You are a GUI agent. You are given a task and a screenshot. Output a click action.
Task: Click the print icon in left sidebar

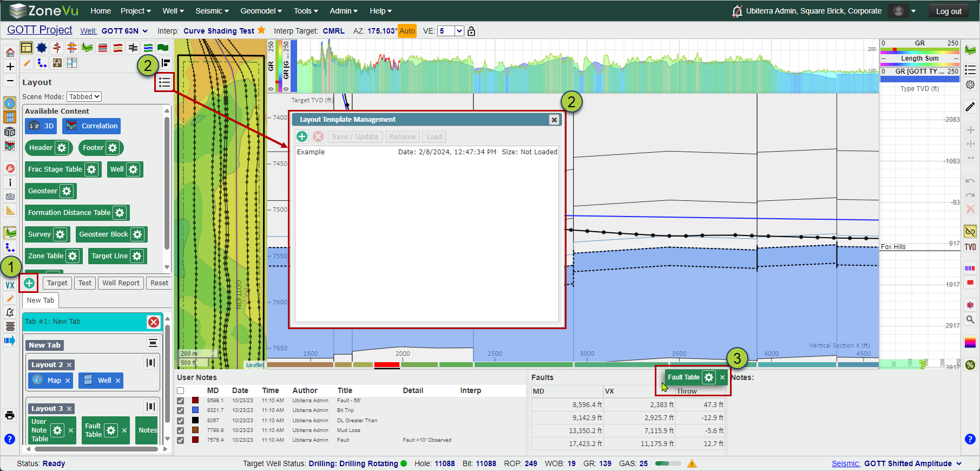(x=10, y=415)
